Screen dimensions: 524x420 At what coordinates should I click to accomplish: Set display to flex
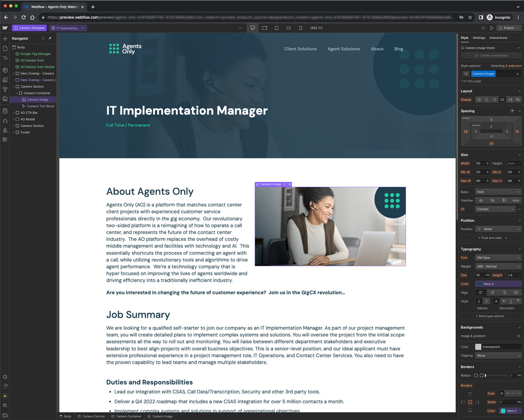[487, 99]
